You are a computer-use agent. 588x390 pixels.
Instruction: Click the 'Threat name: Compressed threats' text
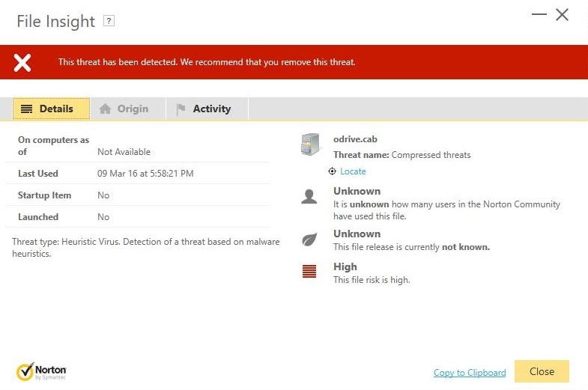point(402,155)
